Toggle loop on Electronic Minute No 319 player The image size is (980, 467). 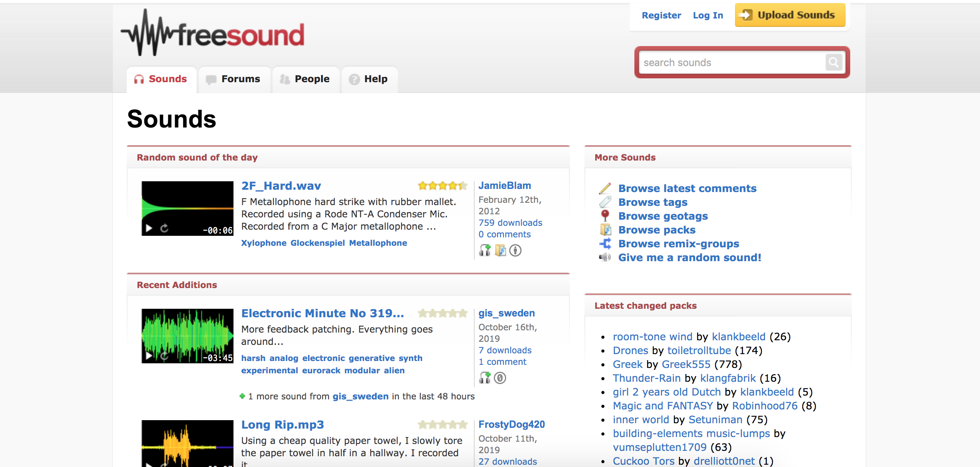coord(164,356)
